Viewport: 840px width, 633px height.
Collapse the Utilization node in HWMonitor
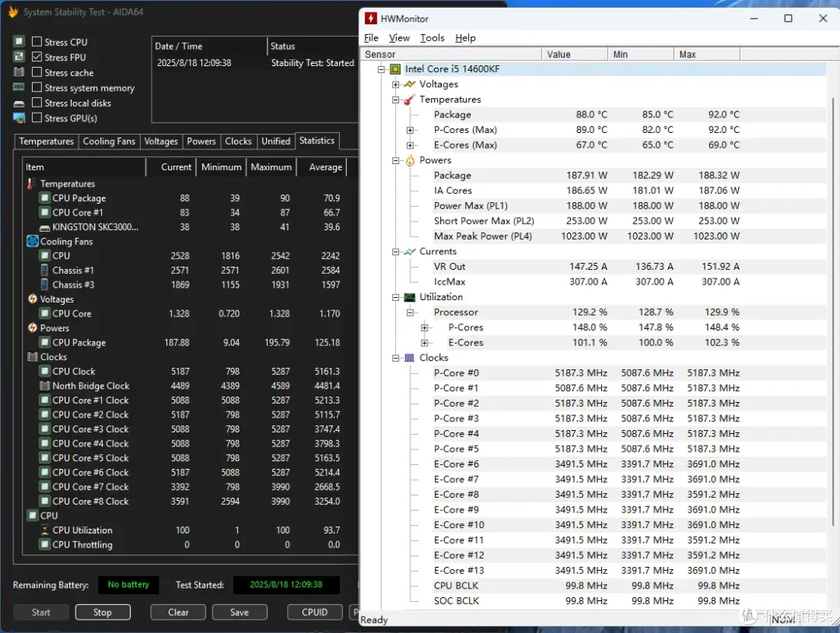(x=396, y=297)
